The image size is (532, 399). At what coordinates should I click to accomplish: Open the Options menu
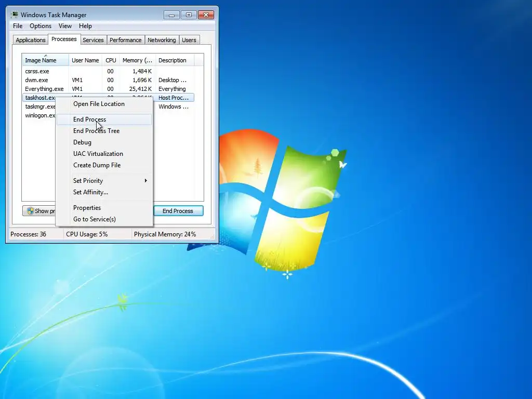pyautogui.click(x=41, y=26)
